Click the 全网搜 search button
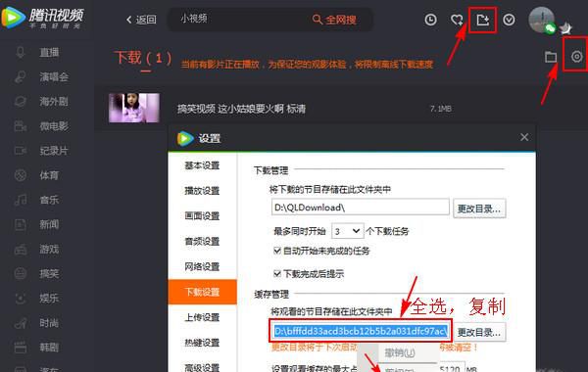588x372 pixels. pos(334,20)
